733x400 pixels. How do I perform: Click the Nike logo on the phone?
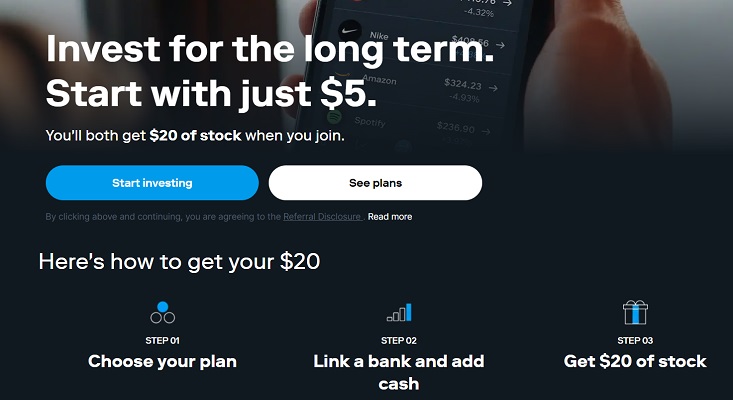click(350, 31)
